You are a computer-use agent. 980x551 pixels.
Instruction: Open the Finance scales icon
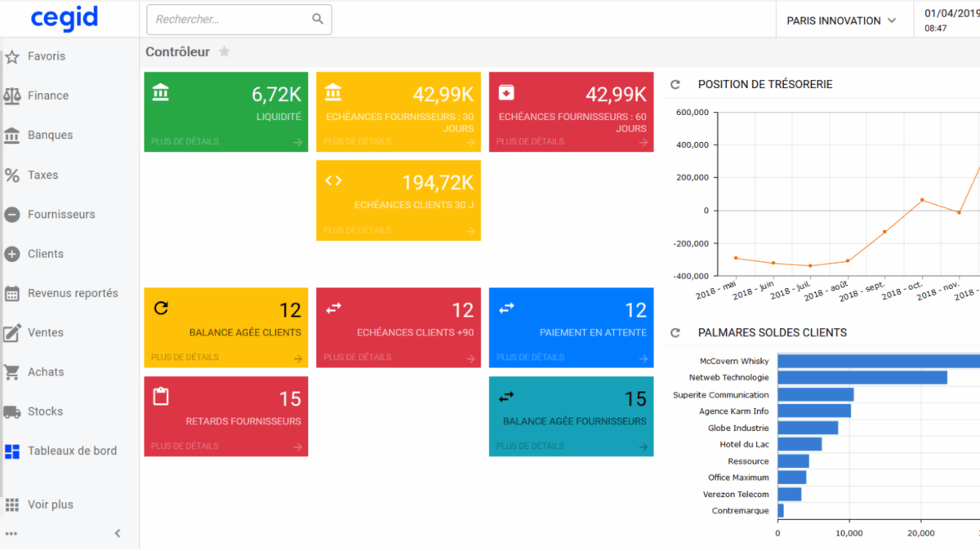tap(12, 96)
